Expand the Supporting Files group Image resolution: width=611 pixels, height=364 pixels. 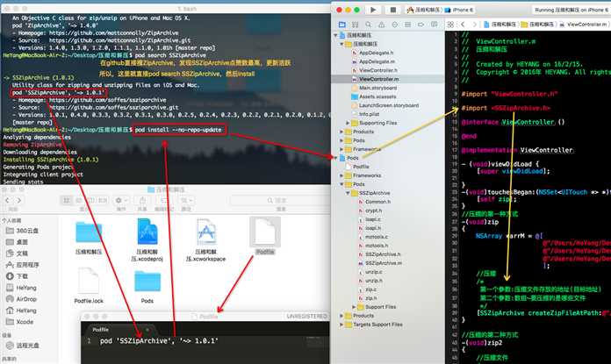[x=348, y=123]
